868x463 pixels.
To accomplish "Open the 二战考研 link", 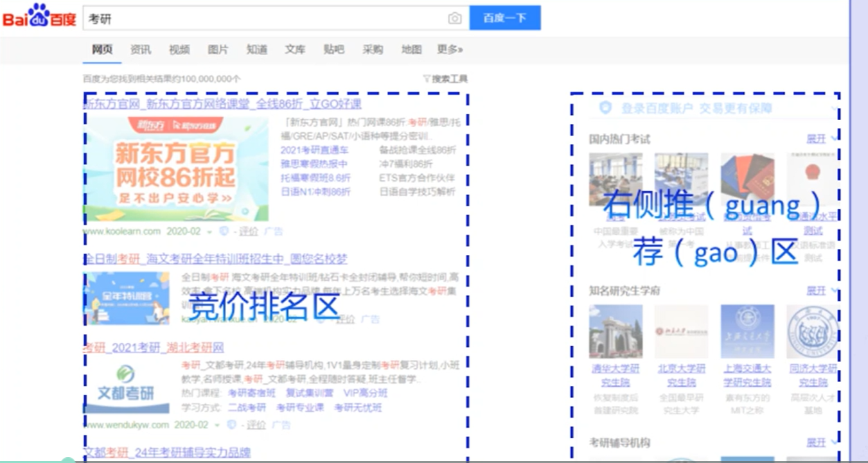I will [x=247, y=408].
